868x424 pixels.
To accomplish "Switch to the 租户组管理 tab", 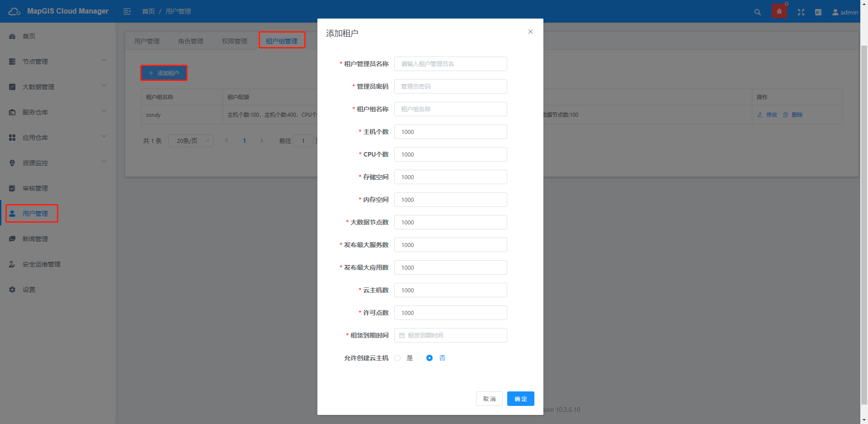I will 282,41.
